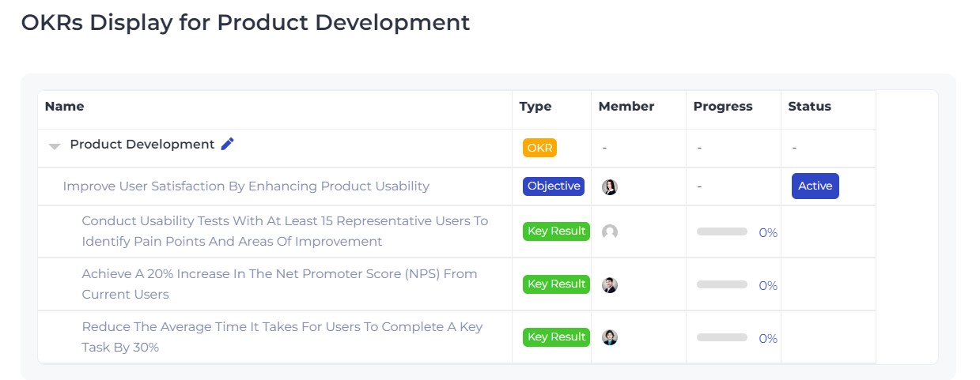Click the orange OKR type badge
The width and height of the screenshot is (980, 380).
click(x=539, y=147)
